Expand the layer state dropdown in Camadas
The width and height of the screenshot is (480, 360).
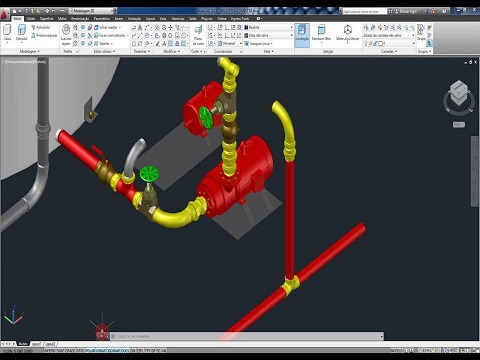[x=389, y=35]
